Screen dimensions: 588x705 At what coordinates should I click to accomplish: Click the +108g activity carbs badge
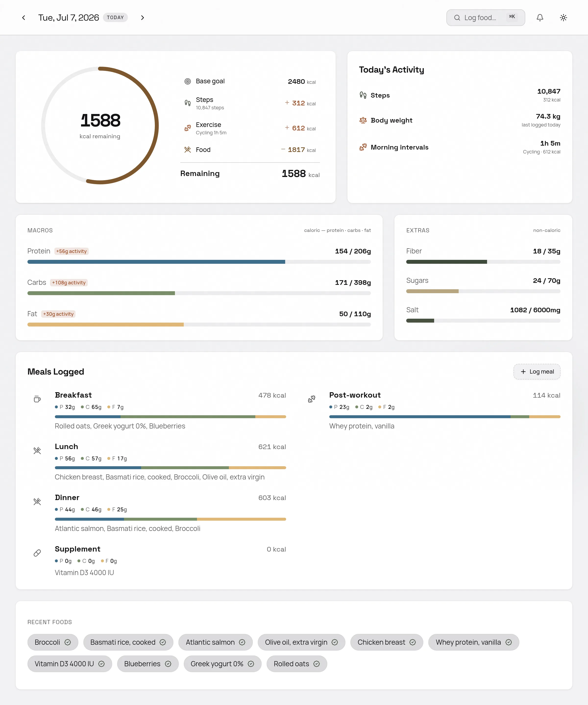point(69,283)
